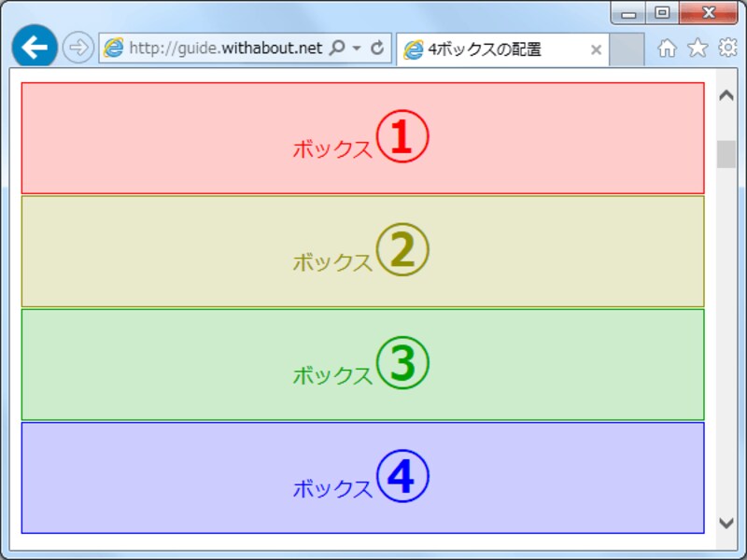Open the address bar autocomplete dropdown arrow
The width and height of the screenshot is (747, 560).
[x=357, y=49]
